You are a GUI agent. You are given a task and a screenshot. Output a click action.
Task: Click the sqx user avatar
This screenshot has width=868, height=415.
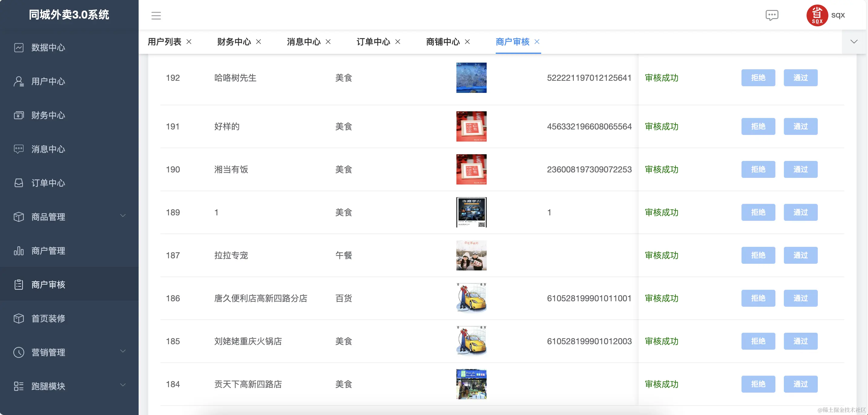[x=817, y=15]
